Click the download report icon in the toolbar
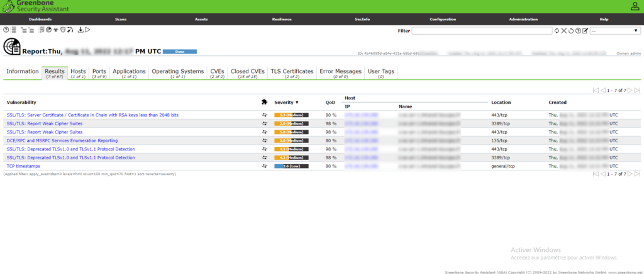 (x=80, y=30)
